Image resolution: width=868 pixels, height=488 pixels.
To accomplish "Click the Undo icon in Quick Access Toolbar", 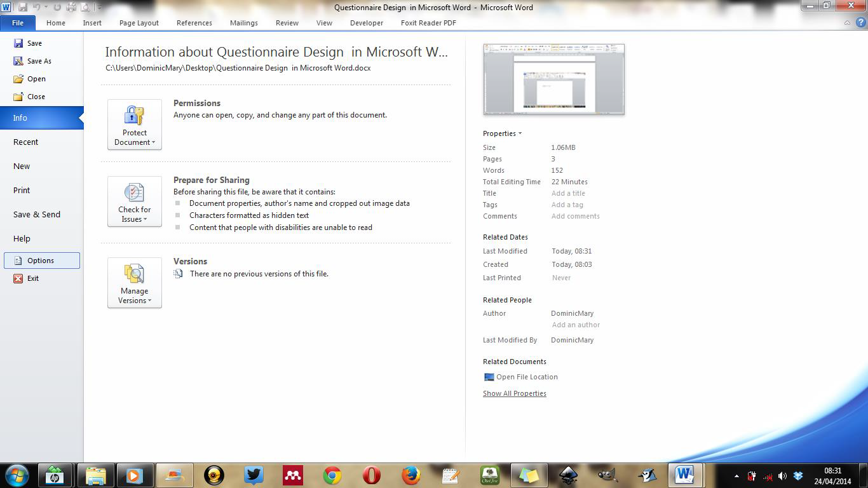I will (37, 7).
